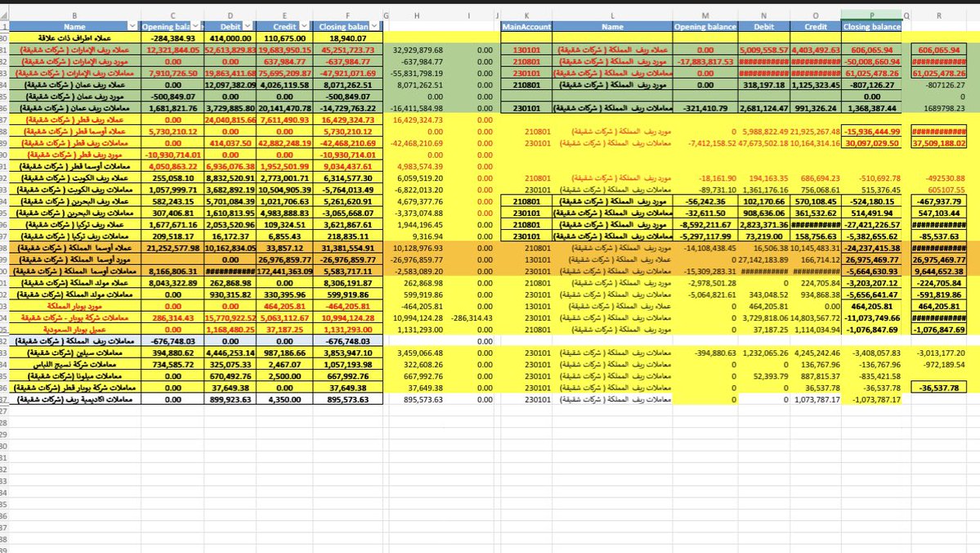Select the cell with 110,675.00
Screen dimensions: 980x553
tap(284, 38)
